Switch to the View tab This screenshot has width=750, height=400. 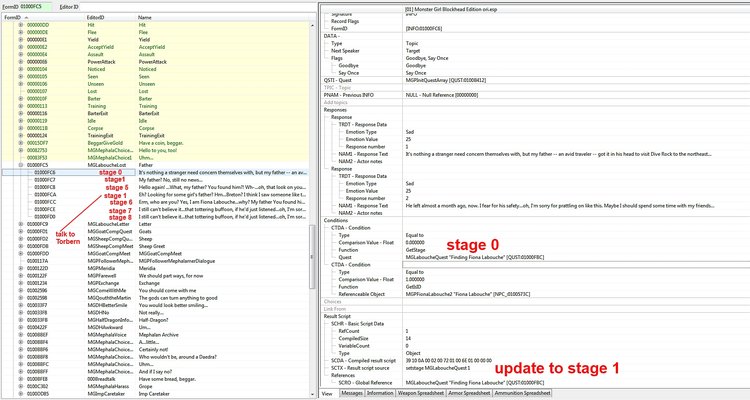(x=327, y=393)
